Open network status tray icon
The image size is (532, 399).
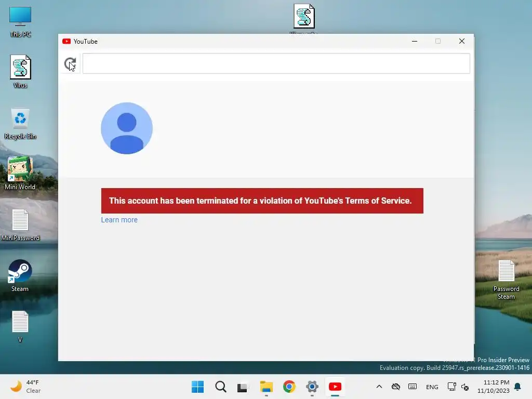coord(451,387)
